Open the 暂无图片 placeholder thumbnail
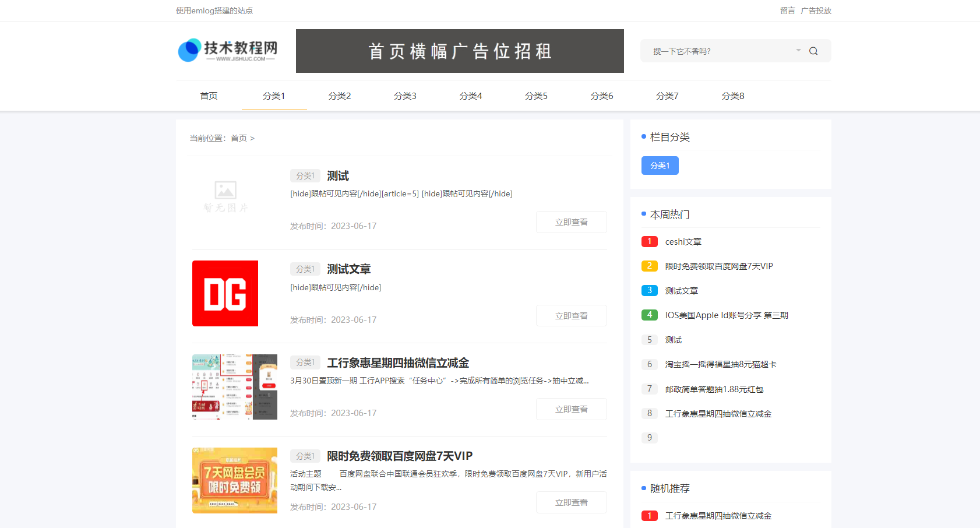 pyautogui.click(x=225, y=196)
